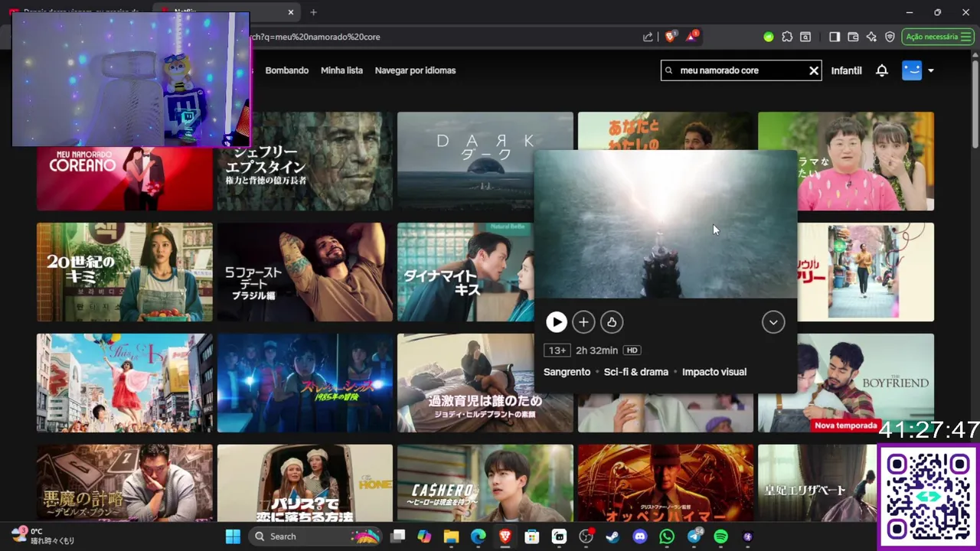Open Microsoft Store from the taskbar
Image resolution: width=980 pixels, height=551 pixels.
[x=532, y=536]
